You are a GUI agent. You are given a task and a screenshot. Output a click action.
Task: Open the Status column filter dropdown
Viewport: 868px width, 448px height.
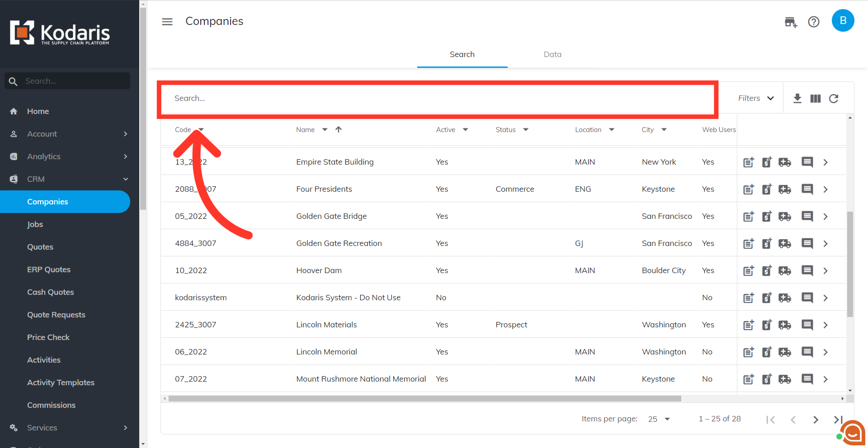coord(526,130)
